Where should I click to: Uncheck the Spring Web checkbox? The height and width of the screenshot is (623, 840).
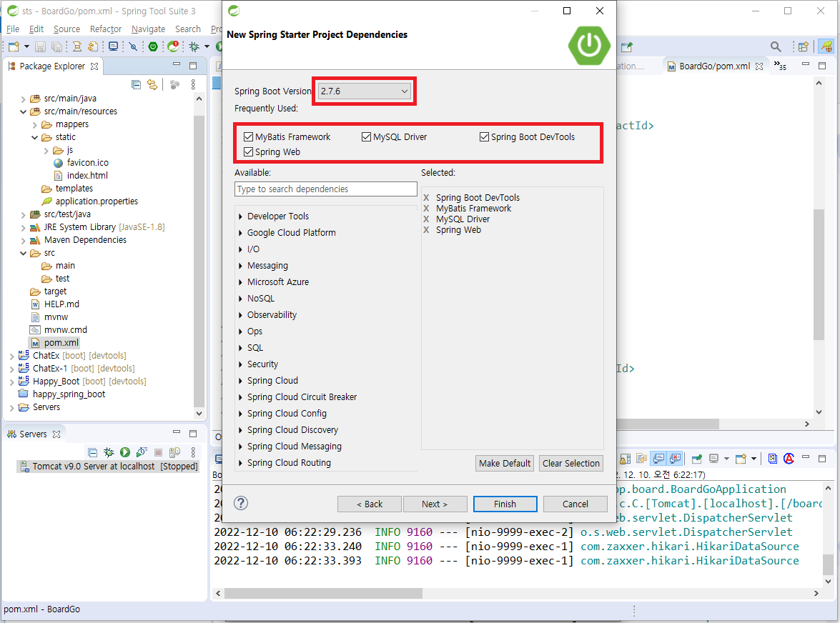[x=248, y=151]
